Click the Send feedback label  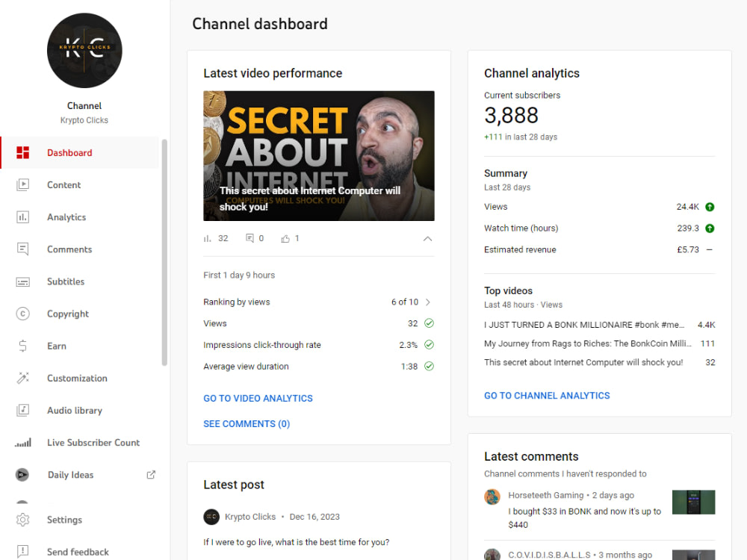coord(78,552)
